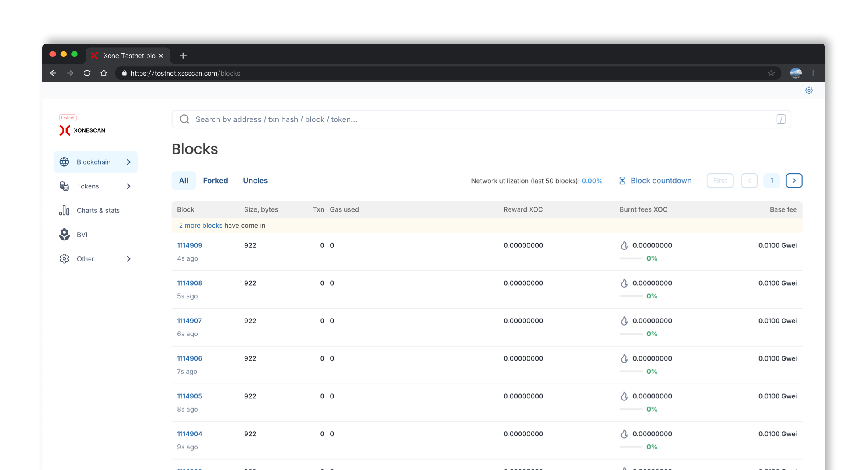The image size is (868, 470).
Task: Bookmark page with star icon
Action: 771,73
